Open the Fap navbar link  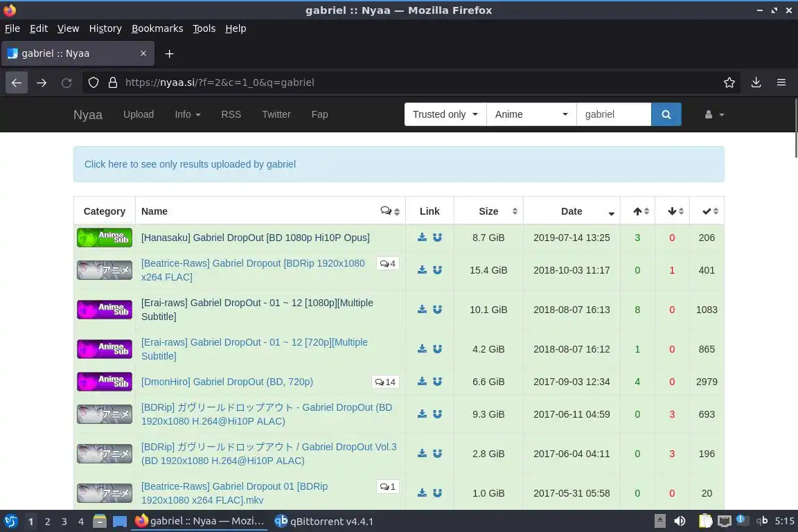[319, 114]
